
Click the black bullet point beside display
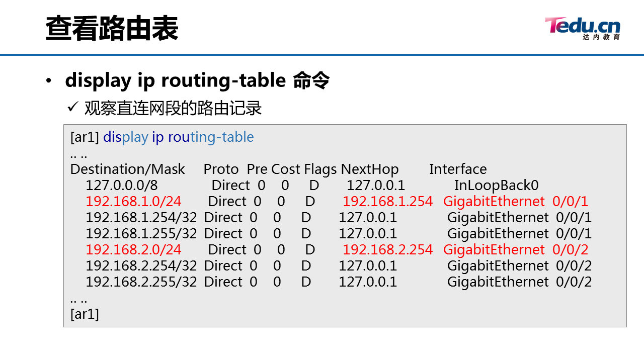tap(48, 81)
